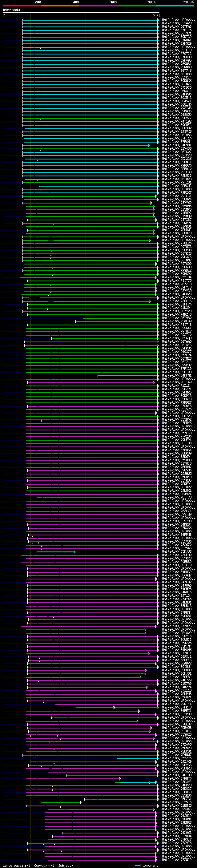Select UniRef100_Q4XQ63 hit
This screenshot has width=197, height=868.
coord(176,833)
